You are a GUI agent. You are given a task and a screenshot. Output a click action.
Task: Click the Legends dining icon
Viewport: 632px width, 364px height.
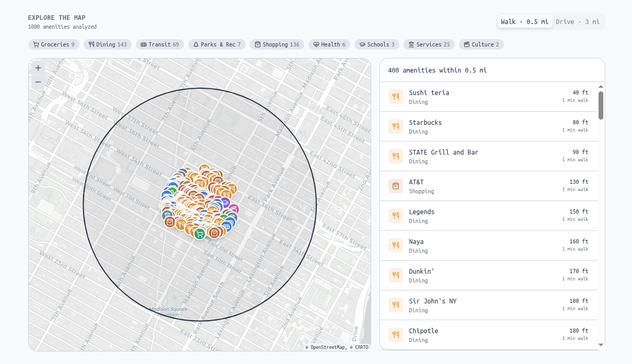coord(396,216)
